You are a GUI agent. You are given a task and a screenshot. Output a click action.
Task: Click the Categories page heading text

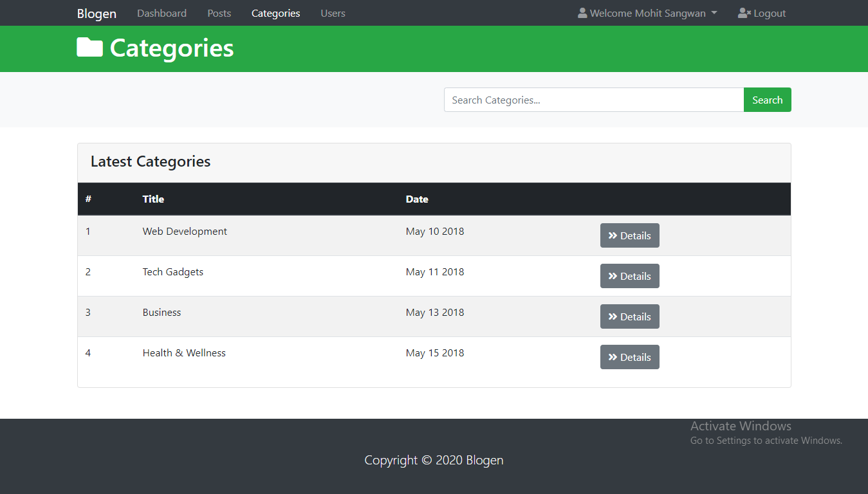pos(172,48)
